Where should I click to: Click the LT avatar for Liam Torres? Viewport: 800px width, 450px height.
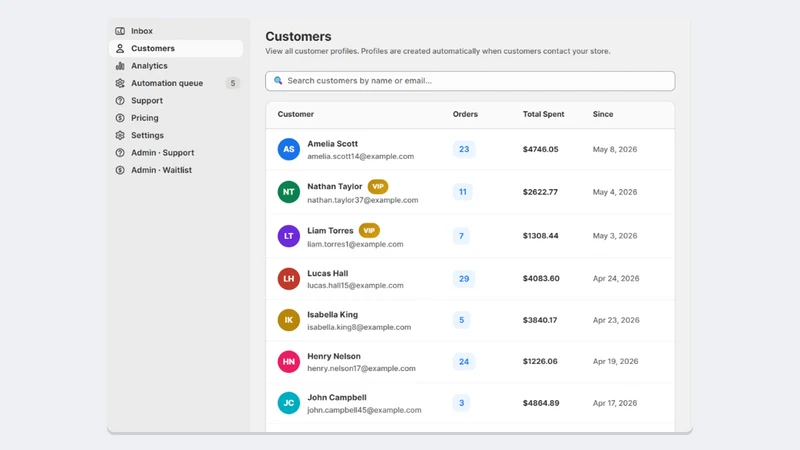tap(289, 236)
